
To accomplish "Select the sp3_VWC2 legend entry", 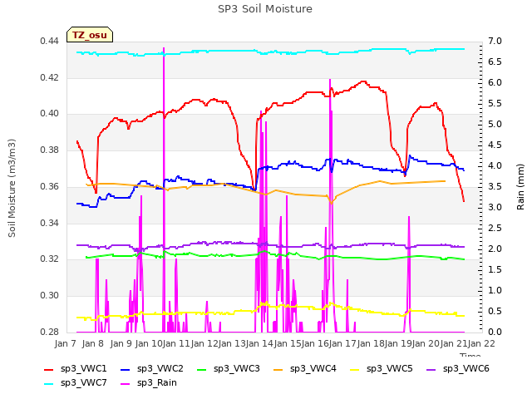I will pos(151,369).
